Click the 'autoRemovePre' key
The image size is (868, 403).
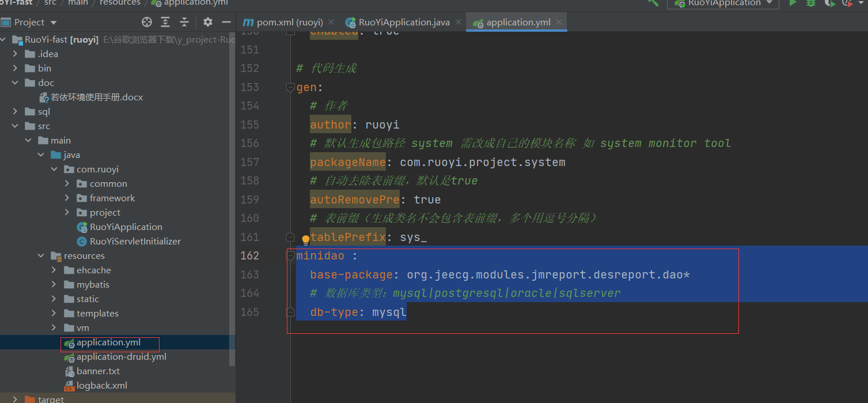pyautogui.click(x=355, y=199)
